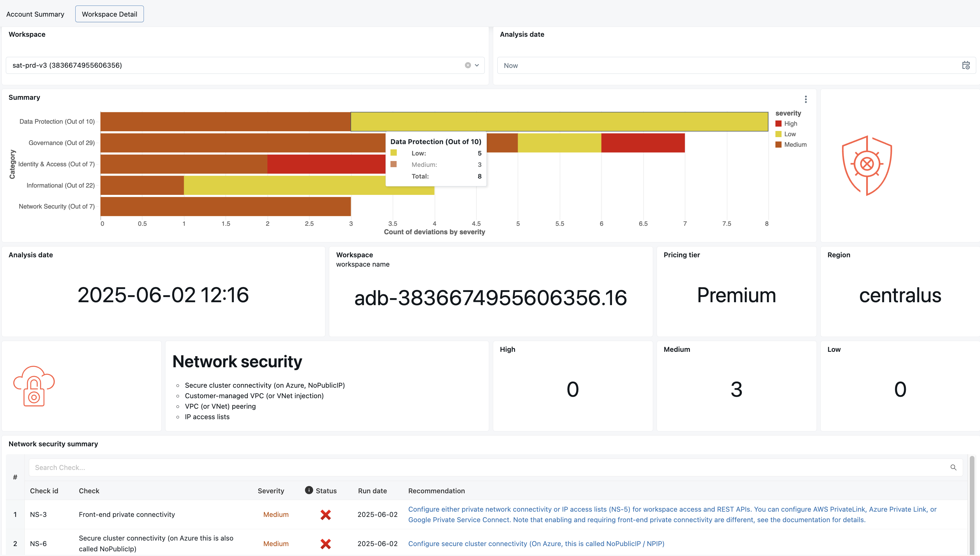Viewport: 980px width, 556px height.
Task: Click the failed status X for NS-6
Action: (x=325, y=544)
